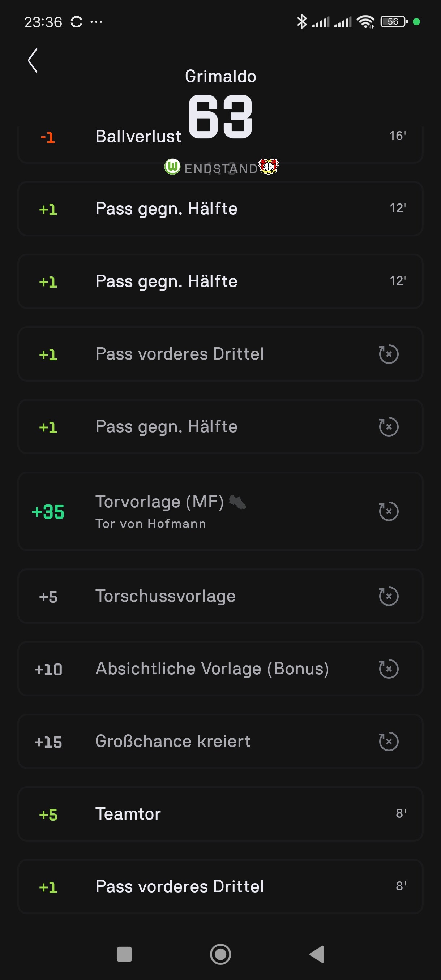This screenshot has height=980, width=441.
Task: Select the Teamtor +5 event row
Action: pyautogui.click(x=220, y=814)
